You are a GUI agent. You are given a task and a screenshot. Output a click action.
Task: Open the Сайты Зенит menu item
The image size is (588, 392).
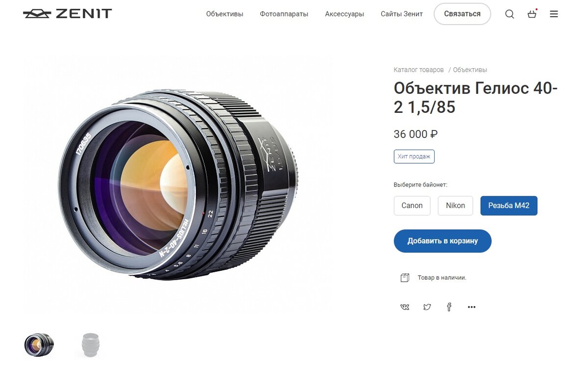pos(401,14)
